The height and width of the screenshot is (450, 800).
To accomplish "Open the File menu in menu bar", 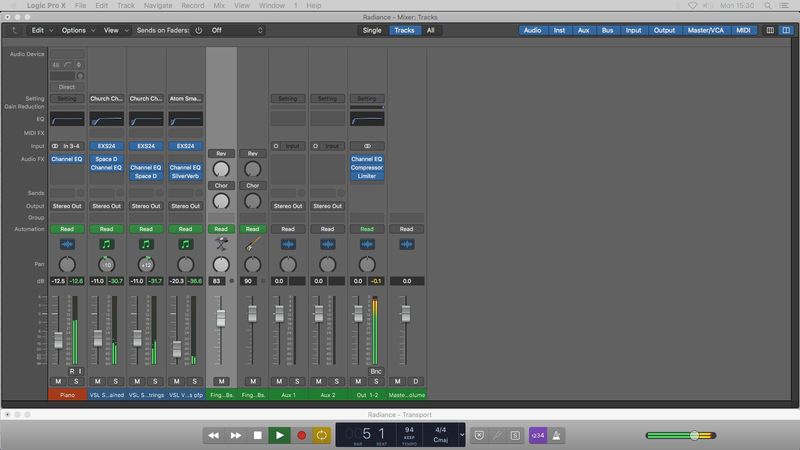I will coord(80,6).
